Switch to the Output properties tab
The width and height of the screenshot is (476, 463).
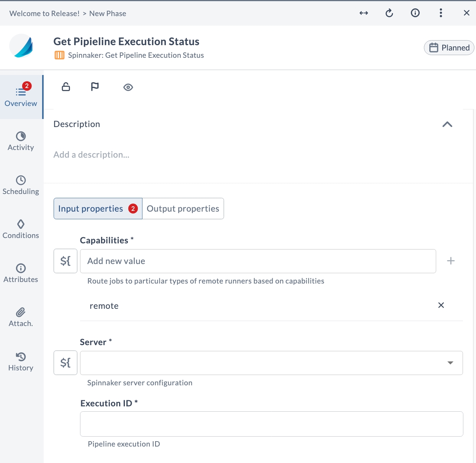(183, 209)
